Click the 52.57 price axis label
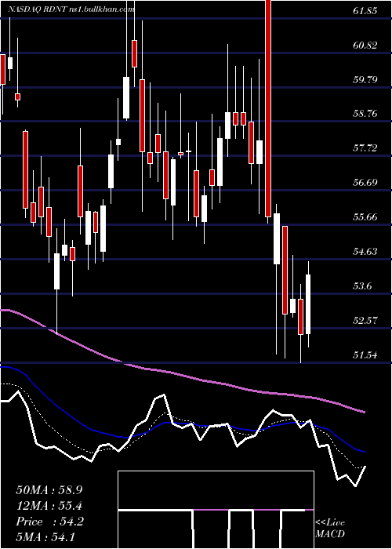The height and width of the screenshot is (549, 392). [365, 320]
